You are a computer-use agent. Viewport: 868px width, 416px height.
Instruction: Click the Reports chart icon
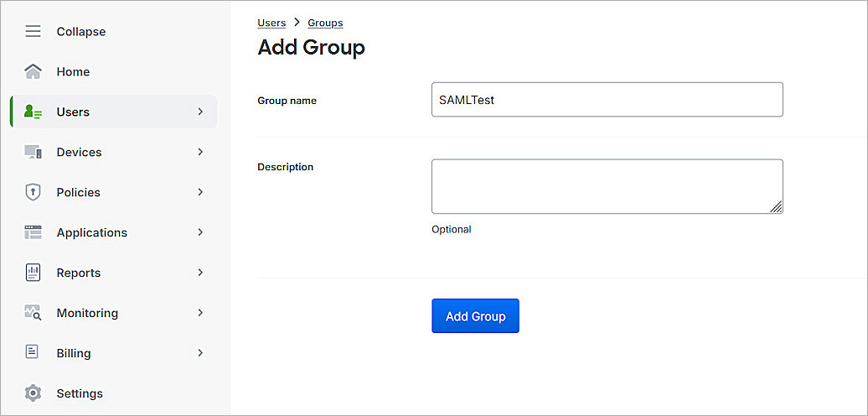click(33, 273)
